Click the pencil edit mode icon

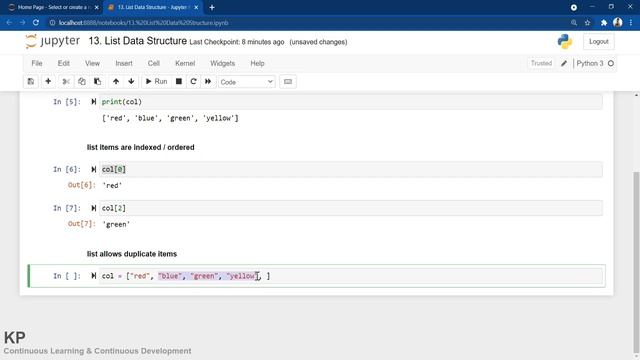(564, 63)
